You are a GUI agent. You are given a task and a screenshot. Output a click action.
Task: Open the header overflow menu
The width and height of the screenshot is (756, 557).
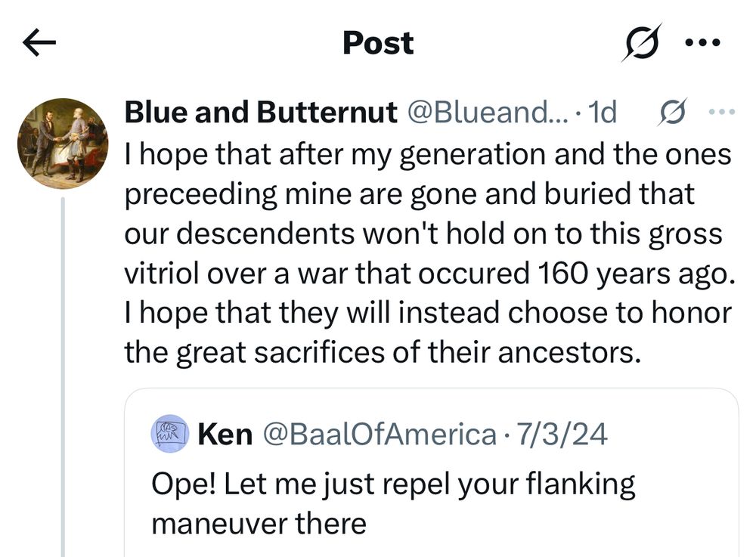pos(702,43)
